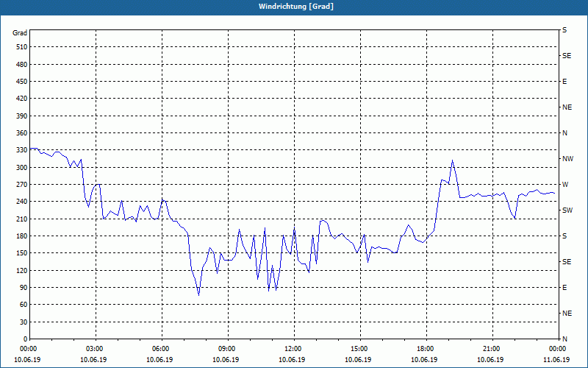588x368 pixels.
Task: Select the '15:00' time axis label
Action: tap(359, 349)
